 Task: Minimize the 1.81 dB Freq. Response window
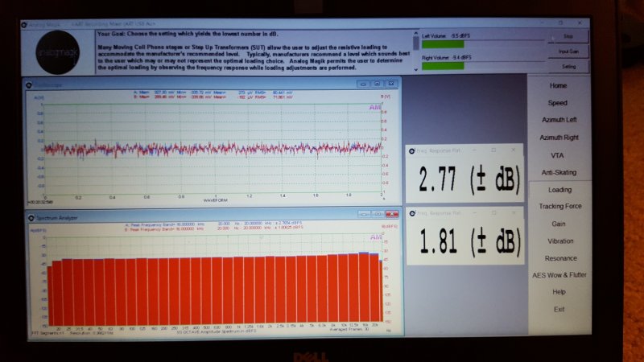tap(474, 212)
